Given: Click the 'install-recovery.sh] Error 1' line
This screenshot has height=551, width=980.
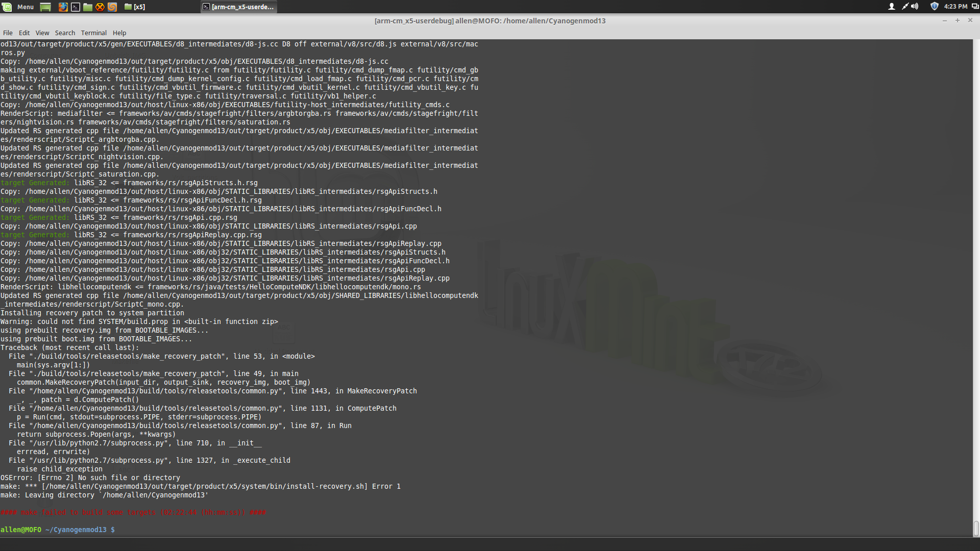Looking at the screenshot, I should pos(201,486).
